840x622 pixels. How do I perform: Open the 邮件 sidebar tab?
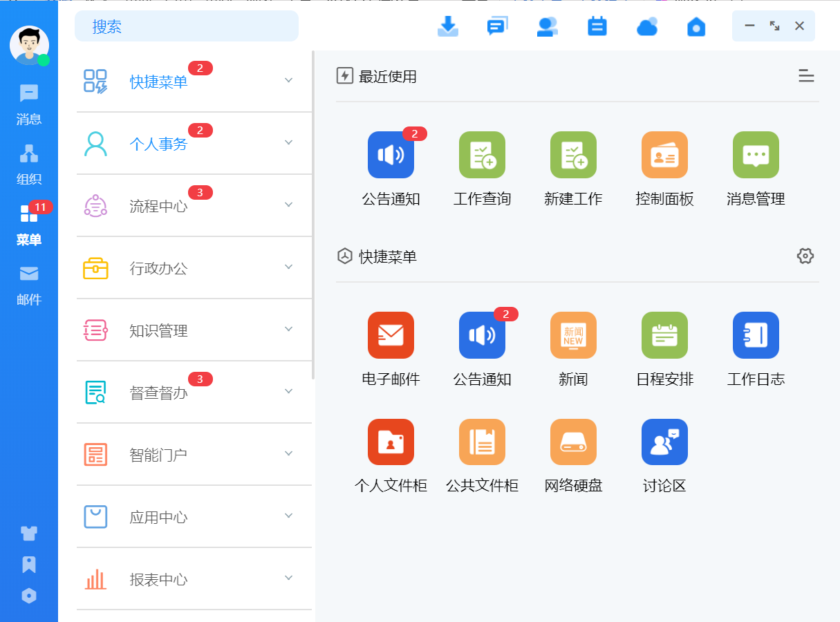click(29, 285)
